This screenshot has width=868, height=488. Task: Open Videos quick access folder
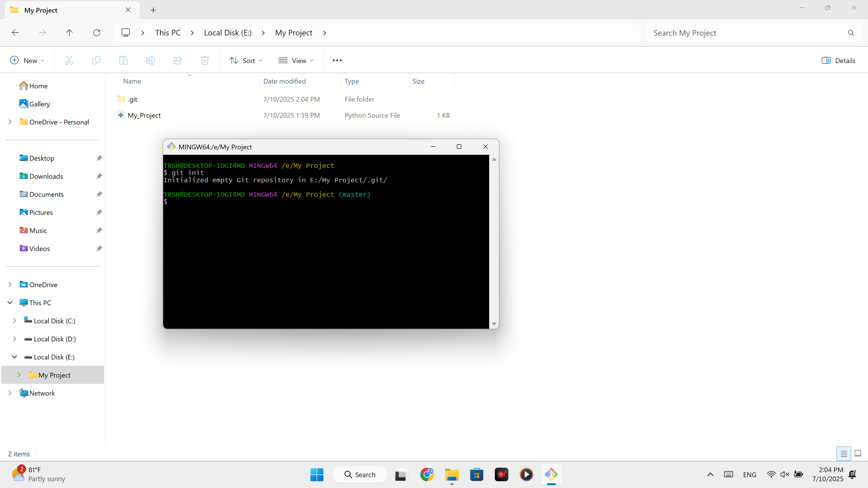[x=34, y=249]
